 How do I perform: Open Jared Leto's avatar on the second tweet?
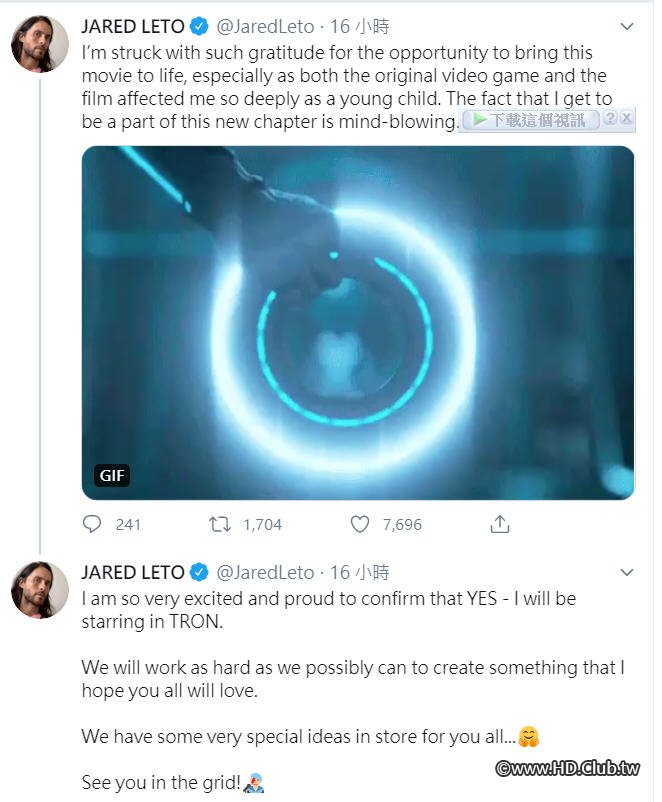tap(40, 590)
